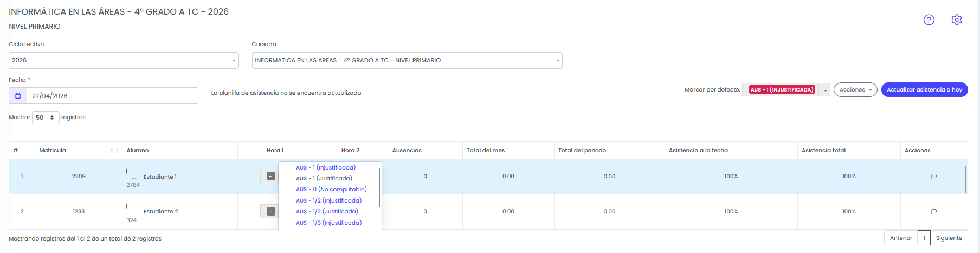Choose AUS - 0 (No computable) option
Image resolution: width=980 pixels, height=253 pixels.
click(x=331, y=189)
